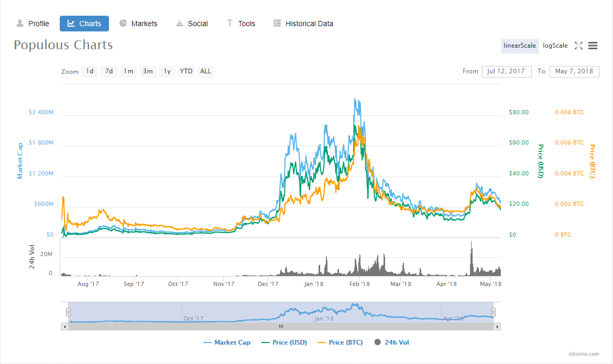Click the citicoins.com credit link
613x364 pixels.
point(584,354)
